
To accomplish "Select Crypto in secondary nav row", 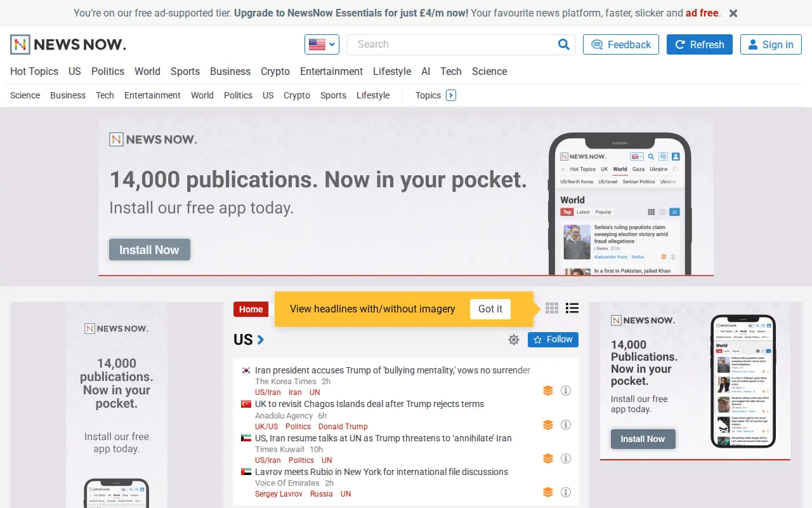I will 297,95.
